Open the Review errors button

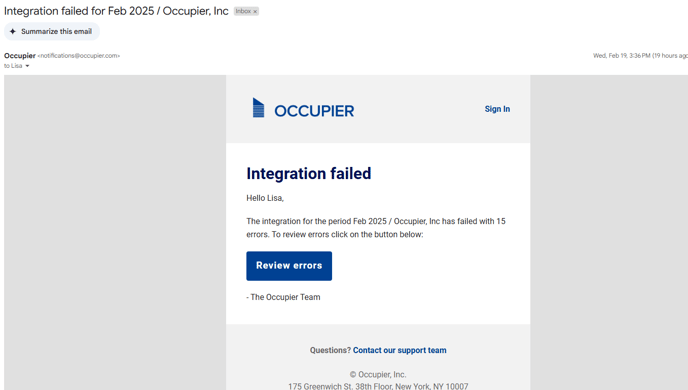pos(289,266)
